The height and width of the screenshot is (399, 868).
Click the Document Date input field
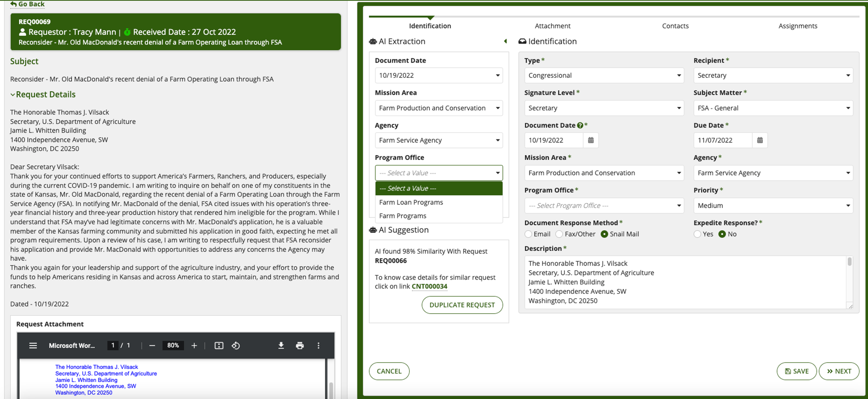click(554, 140)
